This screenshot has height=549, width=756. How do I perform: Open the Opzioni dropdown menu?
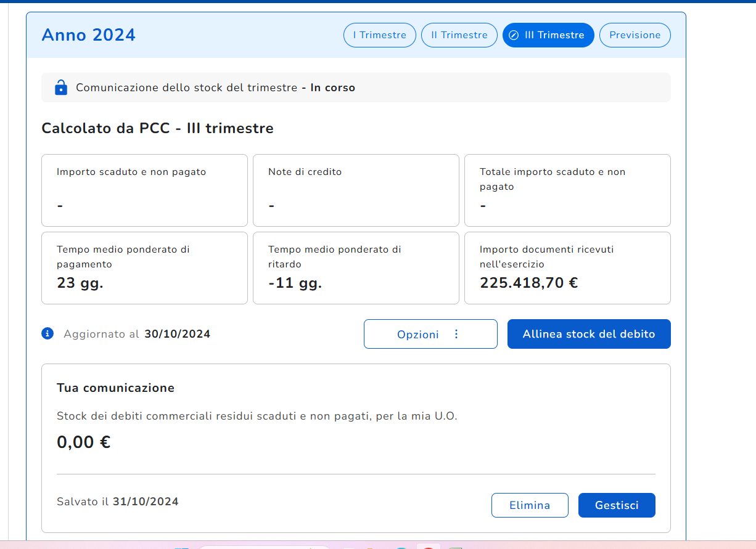pyautogui.click(x=430, y=334)
